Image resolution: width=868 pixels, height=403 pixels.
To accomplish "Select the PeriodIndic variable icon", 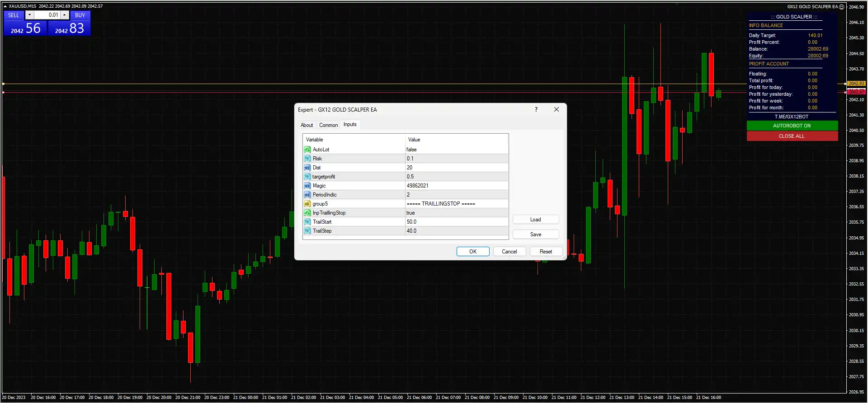I will (x=307, y=195).
